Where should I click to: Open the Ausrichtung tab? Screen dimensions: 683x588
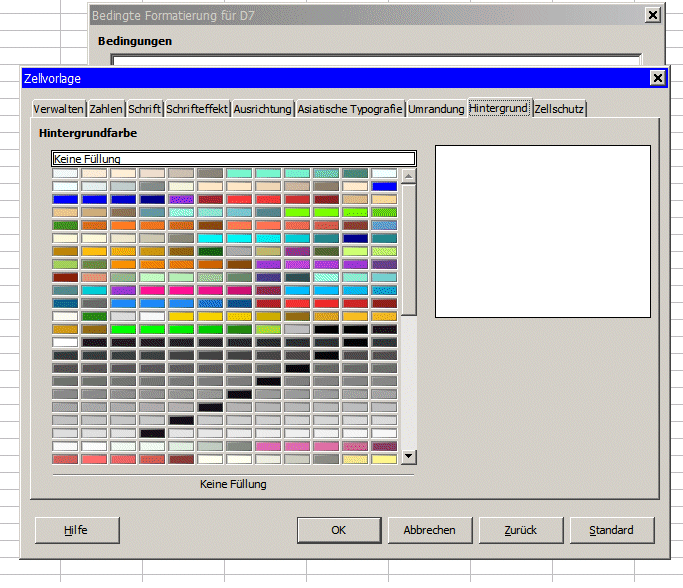point(263,109)
